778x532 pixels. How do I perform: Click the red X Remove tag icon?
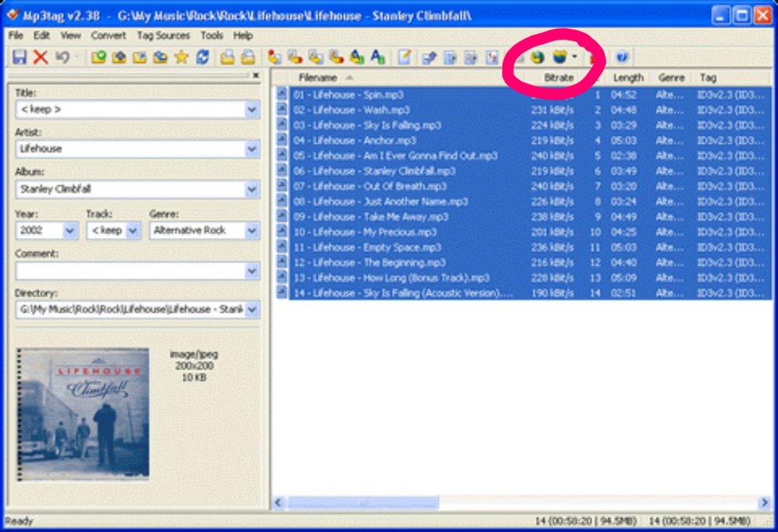click(40, 57)
